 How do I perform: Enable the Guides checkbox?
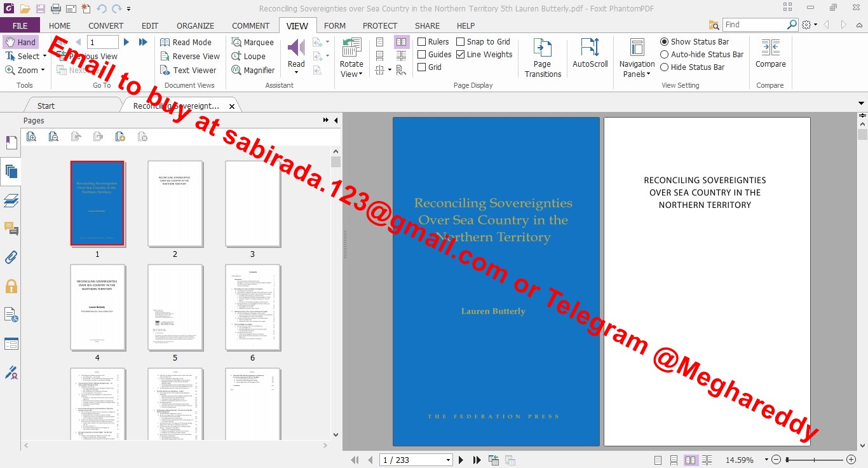[x=434, y=55]
